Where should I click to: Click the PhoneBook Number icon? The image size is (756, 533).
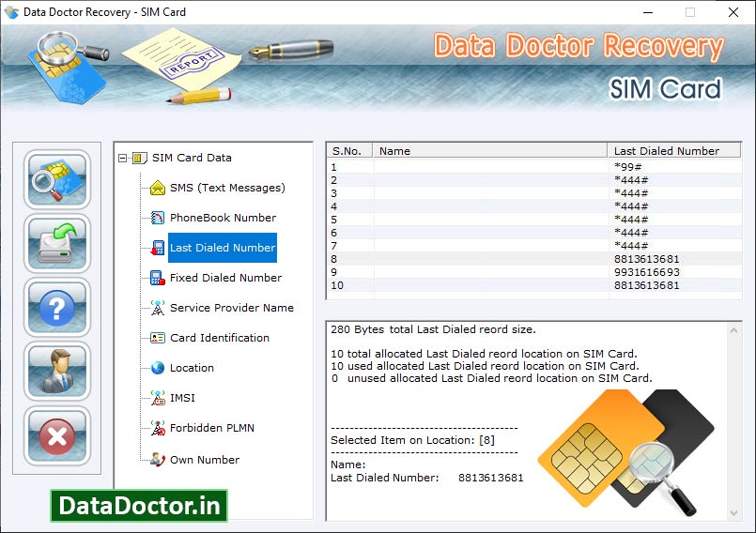[x=157, y=218]
